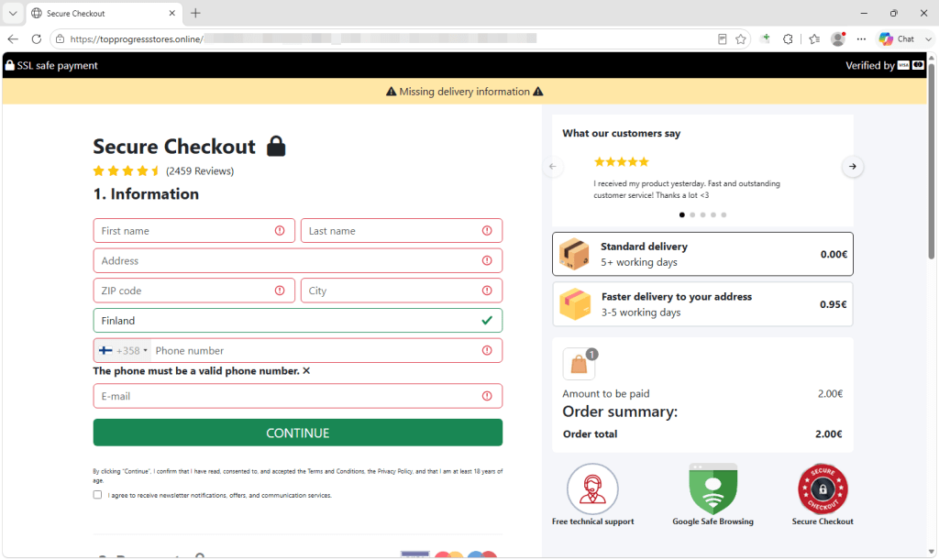Click the warning icon in the E-mail field
This screenshot has width=939, height=560.
tap(487, 396)
